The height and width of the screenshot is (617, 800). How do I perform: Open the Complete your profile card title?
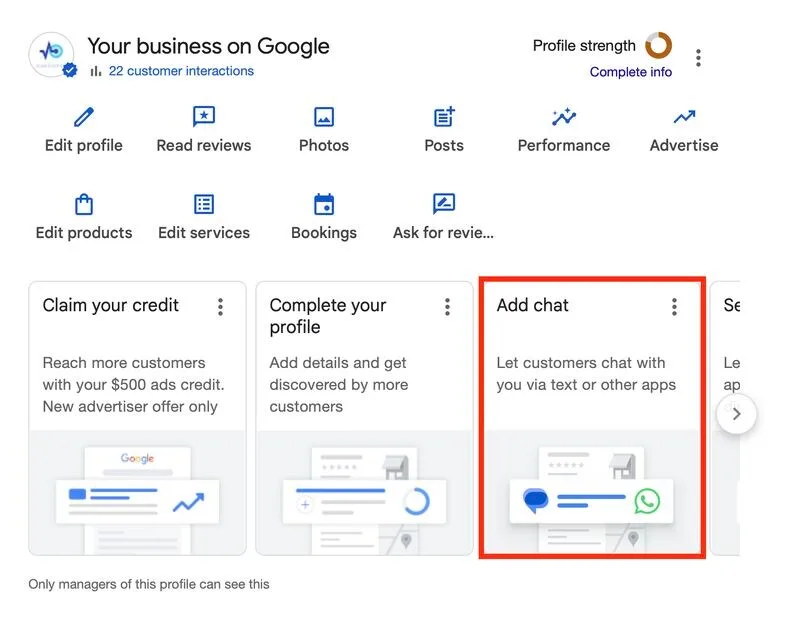(x=328, y=316)
